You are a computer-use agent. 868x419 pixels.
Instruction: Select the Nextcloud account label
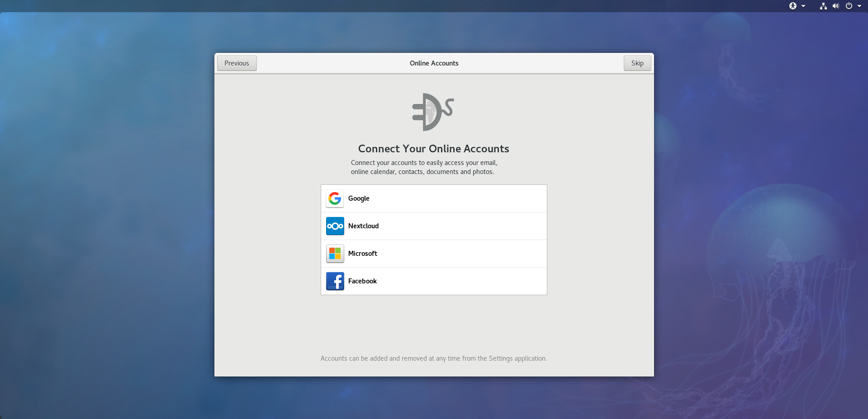click(x=363, y=226)
